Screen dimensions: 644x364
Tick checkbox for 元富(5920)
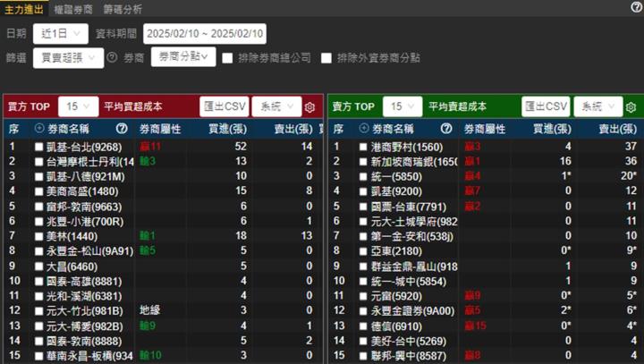click(363, 296)
